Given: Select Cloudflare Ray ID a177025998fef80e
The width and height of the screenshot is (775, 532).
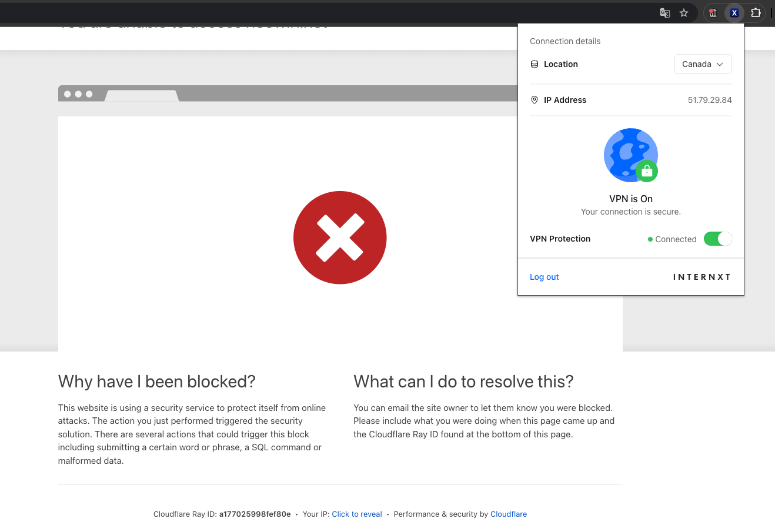Looking at the screenshot, I should [255, 514].
